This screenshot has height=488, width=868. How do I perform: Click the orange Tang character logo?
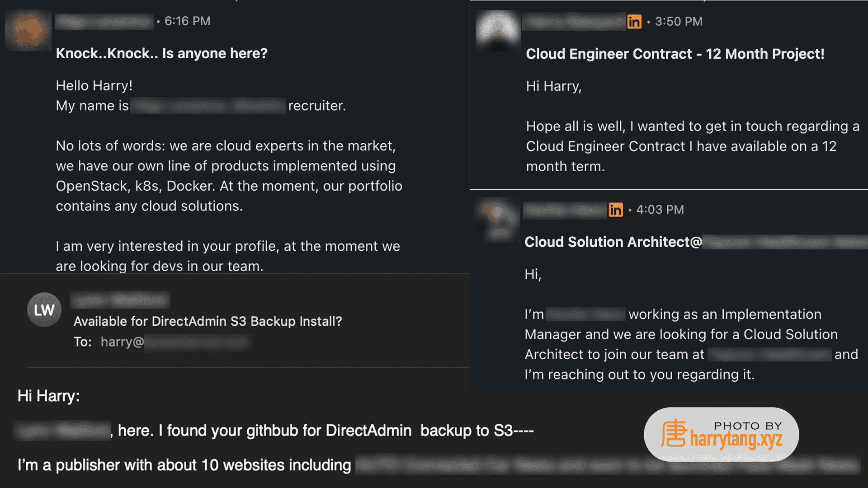pos(674,433)
